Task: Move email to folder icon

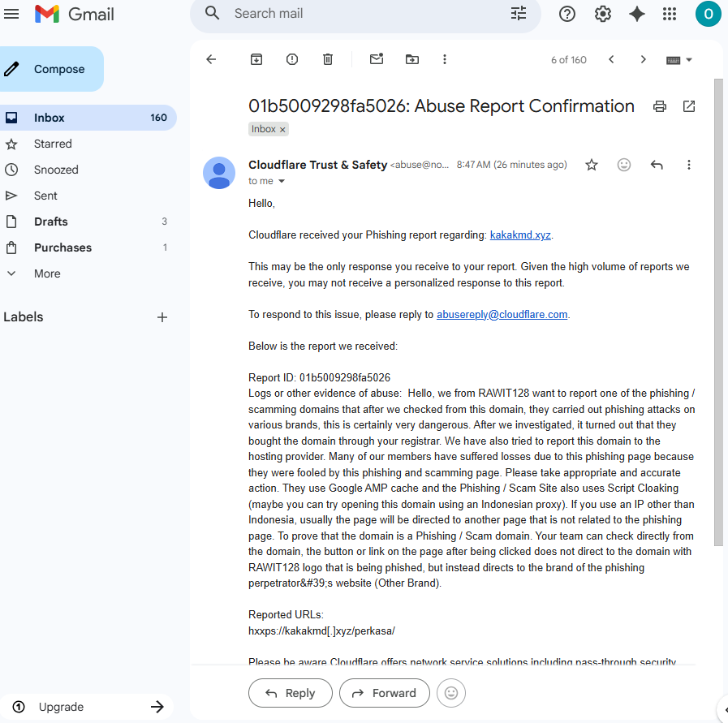Action: (411, 59)
